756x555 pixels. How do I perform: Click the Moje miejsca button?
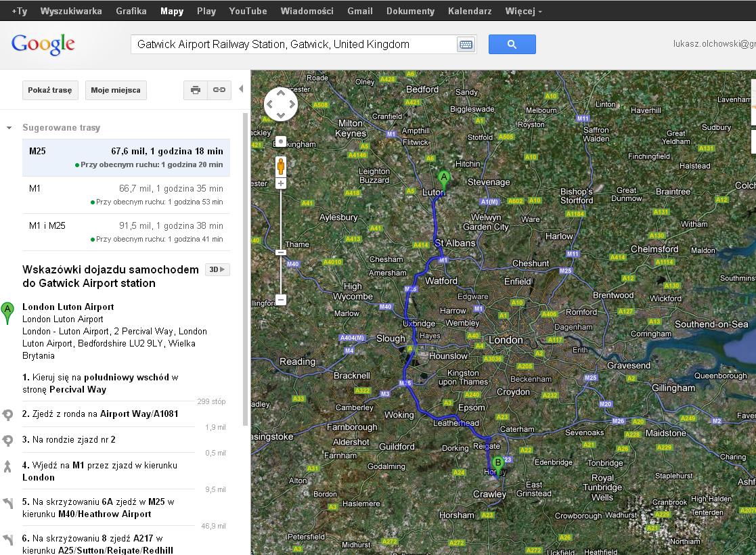click(116, 90)
